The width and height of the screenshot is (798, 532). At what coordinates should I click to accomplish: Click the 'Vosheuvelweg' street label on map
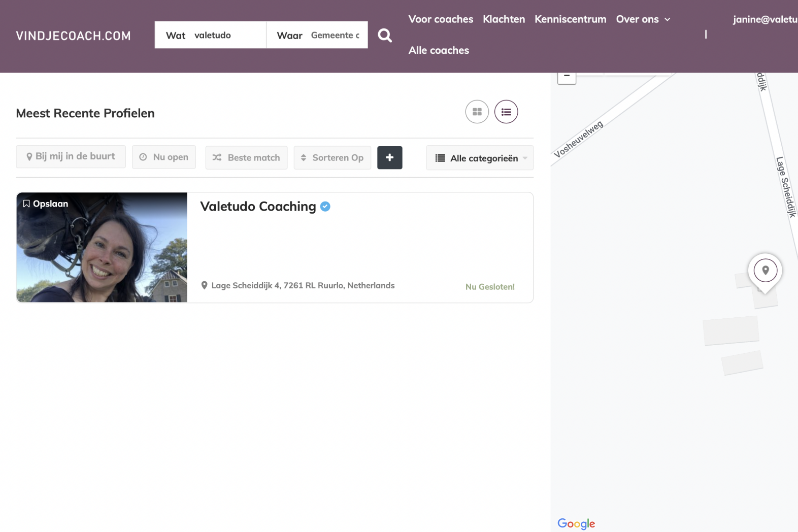[579, 139]
